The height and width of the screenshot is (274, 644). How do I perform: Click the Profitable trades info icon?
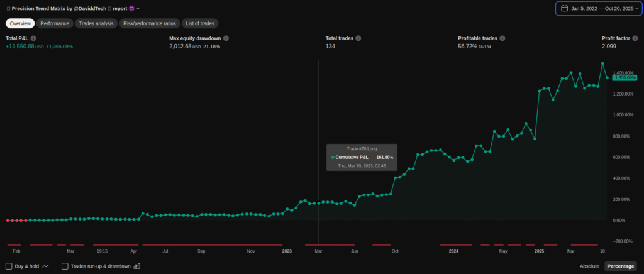tap(502, 38)
